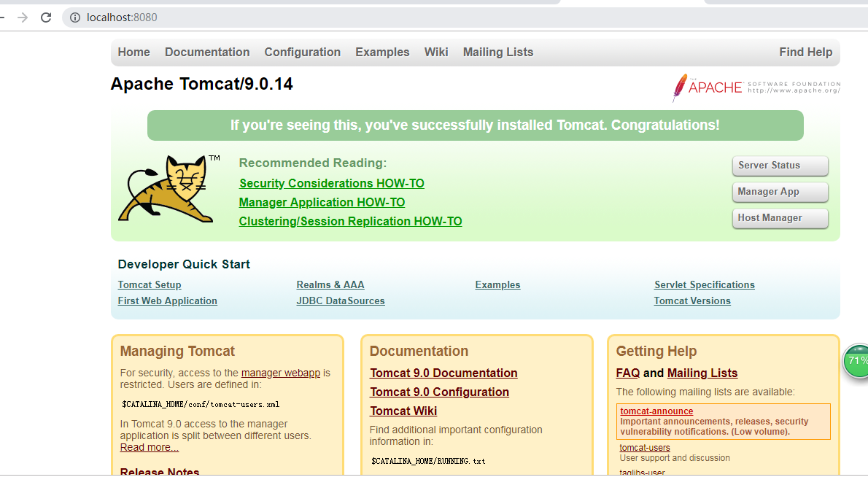This screenshot has height=477, width=868.
Task: Open the tomcat-users mailing list link
Action: 645,448
